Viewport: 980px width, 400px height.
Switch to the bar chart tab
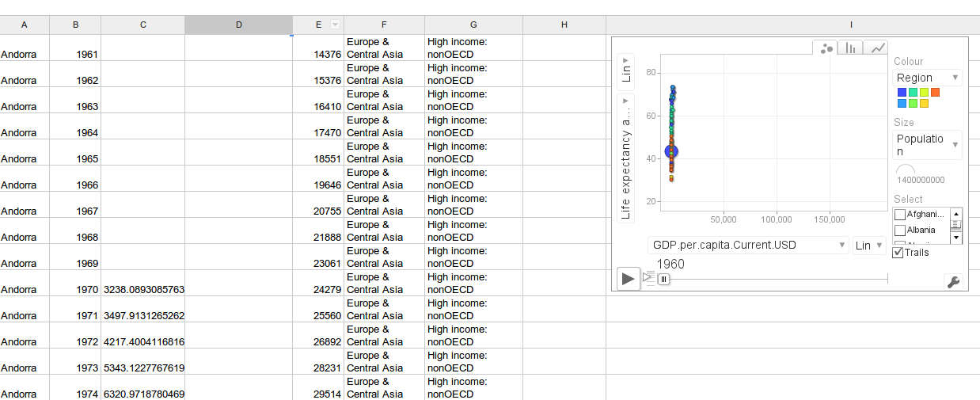point(851,48)
